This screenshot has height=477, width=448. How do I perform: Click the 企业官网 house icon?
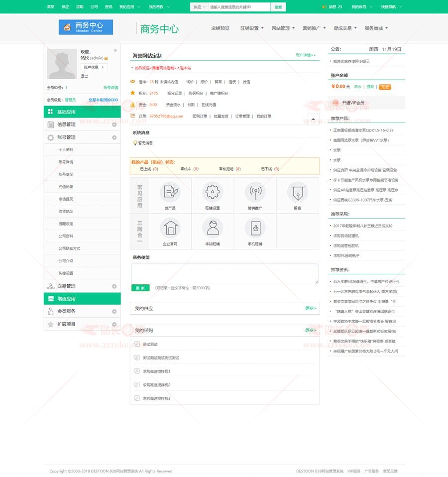click(x=170, y=228)
